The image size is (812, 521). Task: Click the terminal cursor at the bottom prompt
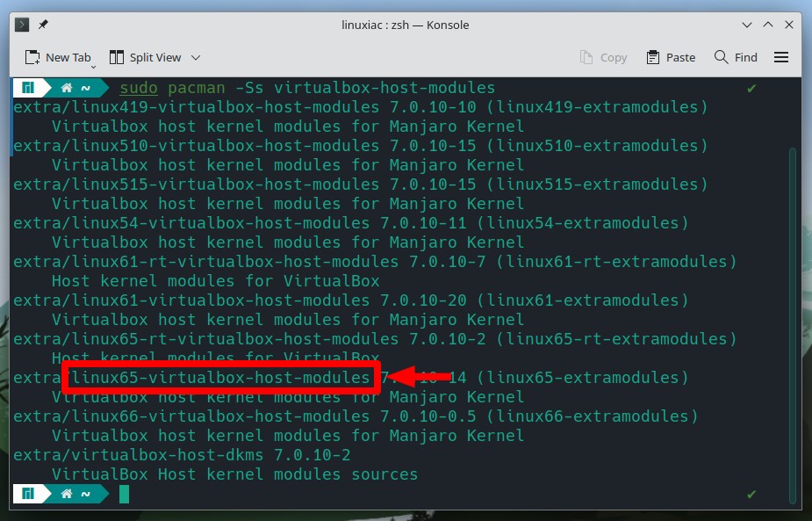pos(125,494)
